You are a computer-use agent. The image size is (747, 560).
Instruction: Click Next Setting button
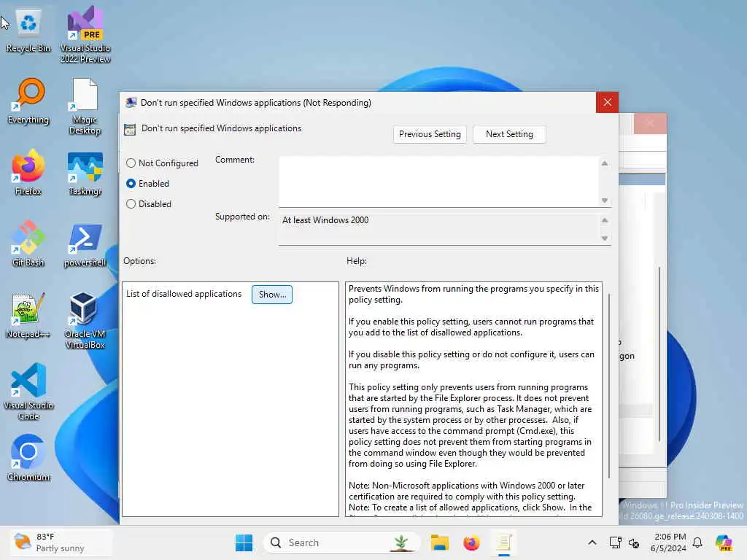509,134
